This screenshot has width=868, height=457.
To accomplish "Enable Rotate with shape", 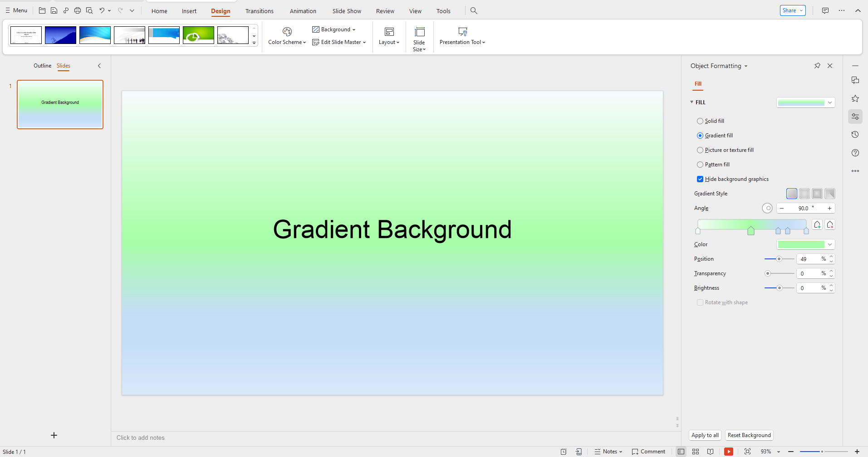I will point(700,302).
